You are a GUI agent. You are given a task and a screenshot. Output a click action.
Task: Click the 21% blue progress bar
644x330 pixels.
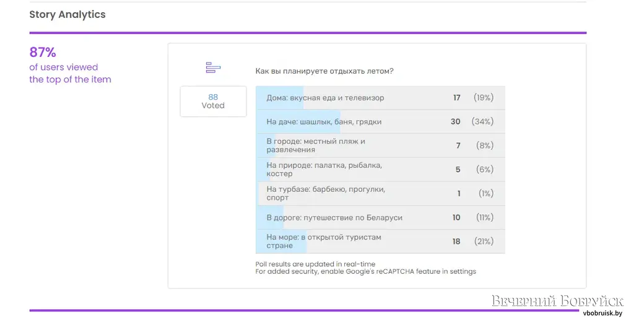click(281, 241)
